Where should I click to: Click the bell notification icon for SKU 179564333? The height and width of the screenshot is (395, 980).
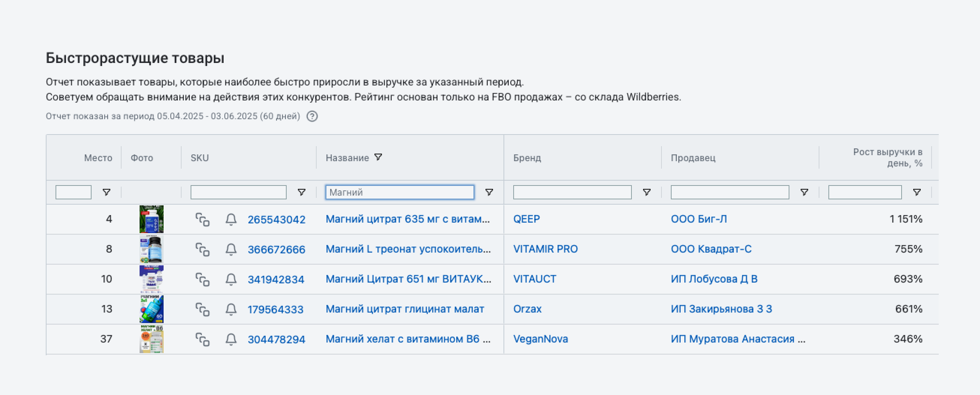pyautogui.click(x=231, y=309)
